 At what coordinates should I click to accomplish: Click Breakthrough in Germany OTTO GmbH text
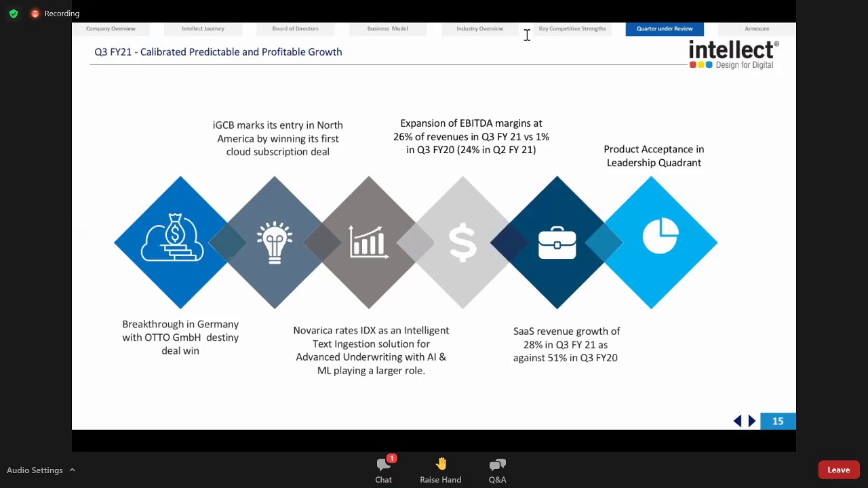click(180, 338)
